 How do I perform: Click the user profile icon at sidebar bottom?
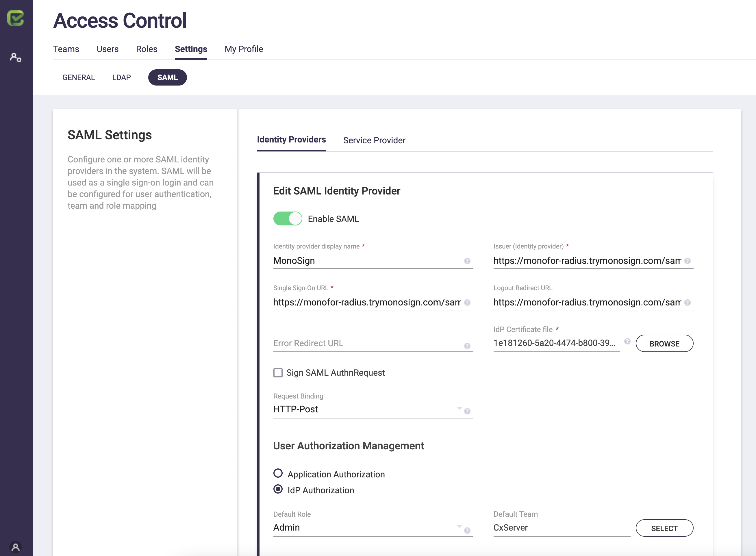click(x=16, y=547)
